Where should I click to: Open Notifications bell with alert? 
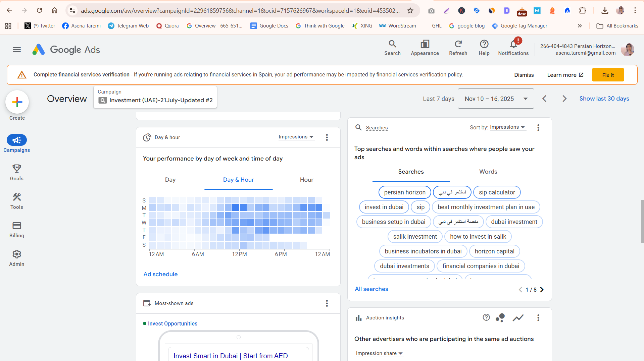click(x=513, y=48)
